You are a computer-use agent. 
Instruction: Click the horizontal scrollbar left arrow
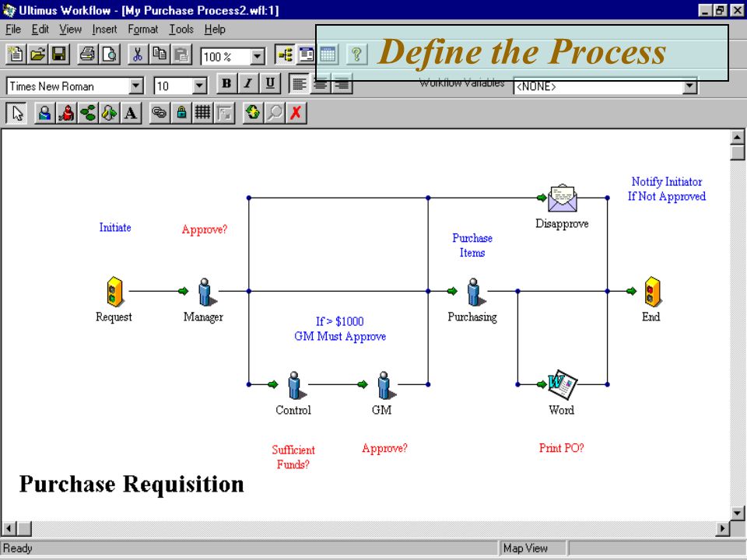pos(9,527)
